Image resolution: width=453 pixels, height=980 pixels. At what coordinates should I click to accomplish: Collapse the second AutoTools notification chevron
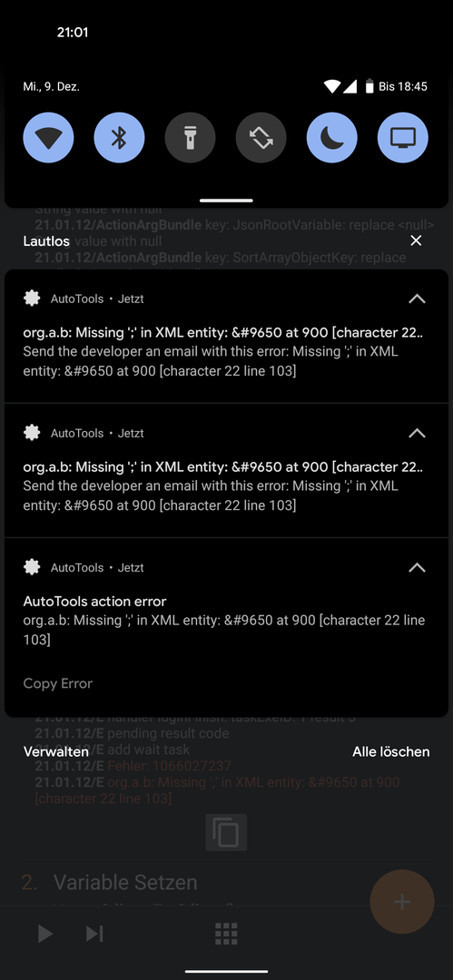(x=417, y=433)
